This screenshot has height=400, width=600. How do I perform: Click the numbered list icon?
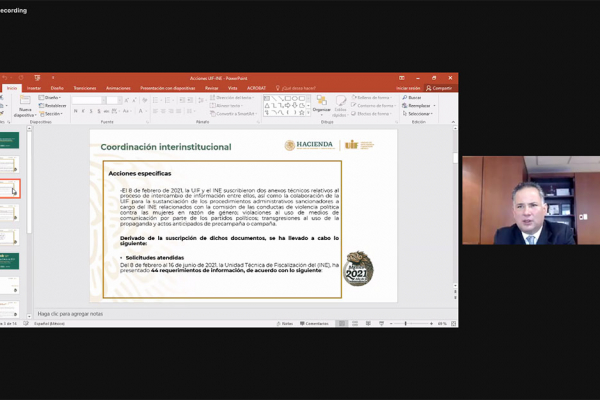[167, 100]
